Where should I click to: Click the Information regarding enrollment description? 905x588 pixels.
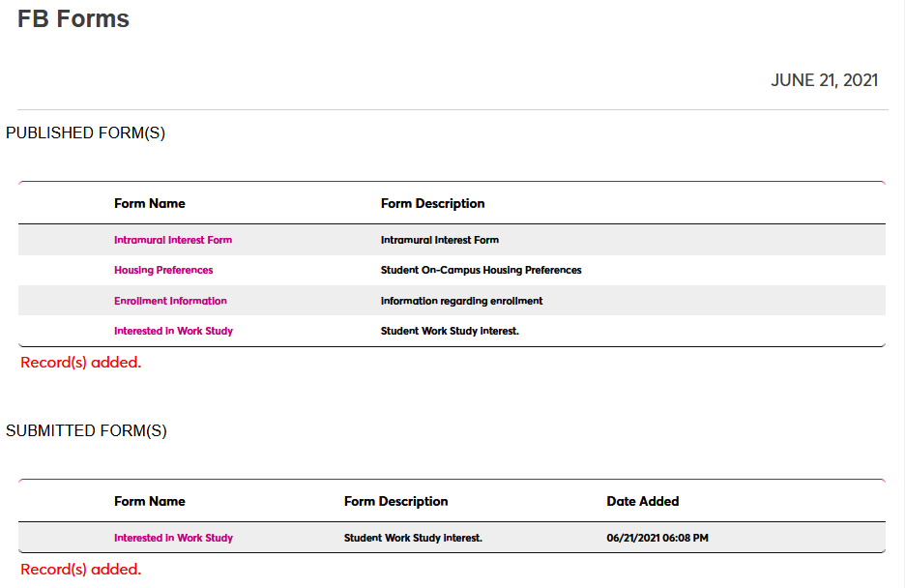coord(459,301)
